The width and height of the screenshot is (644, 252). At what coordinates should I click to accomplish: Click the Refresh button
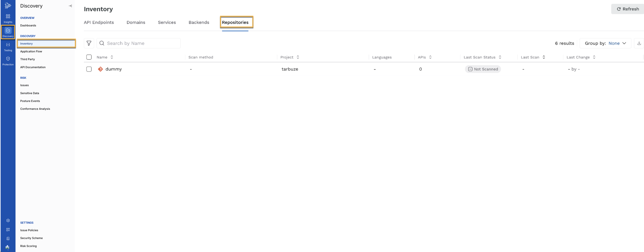(x=627, y=9)
